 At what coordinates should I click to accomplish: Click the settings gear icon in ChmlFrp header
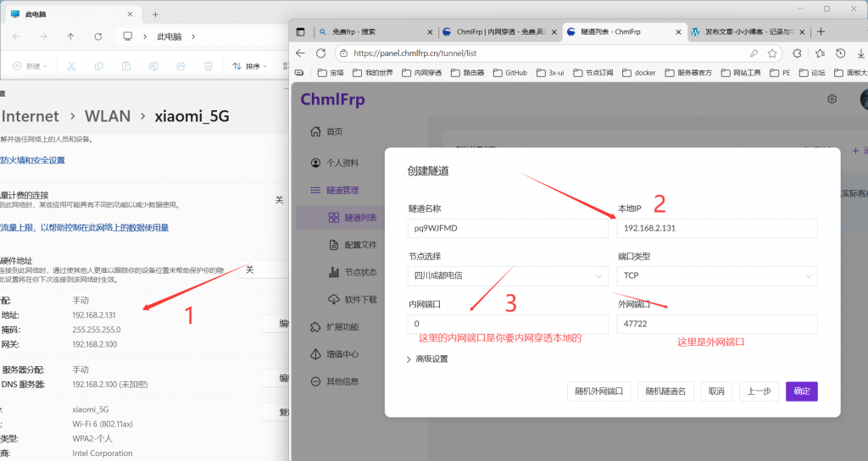(832, 99)
